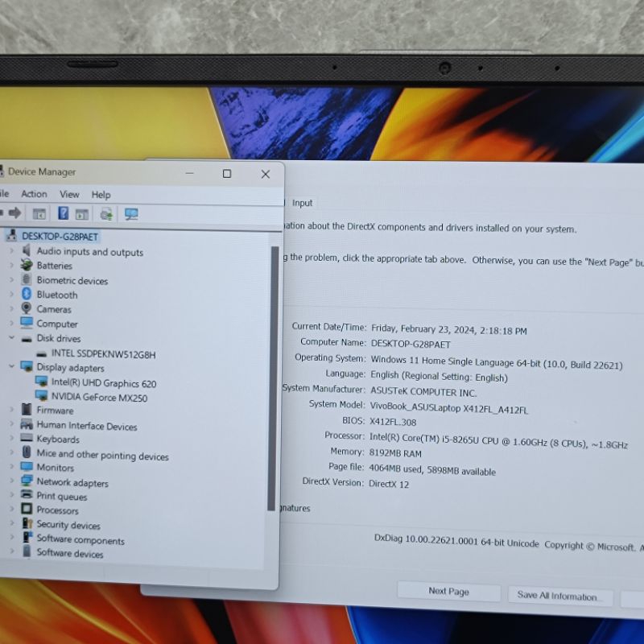Select the DESKTOP-G28PAET root node
The image size is (644, 644).
(60, 237)
